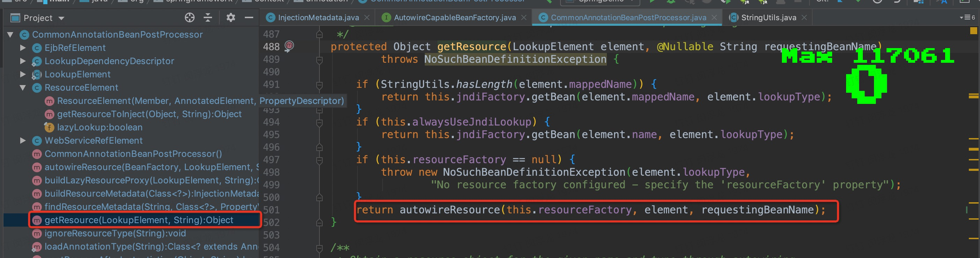Click the overriding method gutter icon on line 488
Image resolution: width=980 pixels, height=258 pixels.
click(289, 46)
